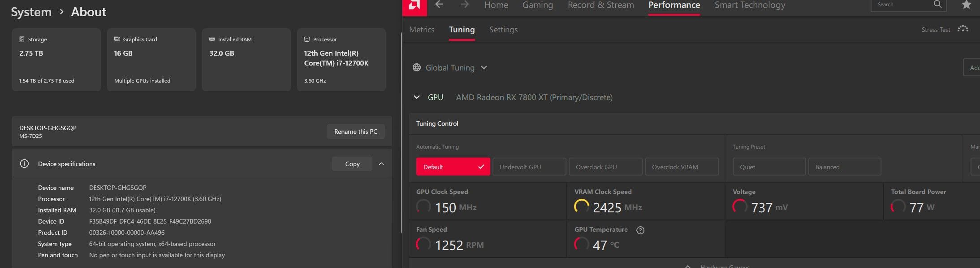980x268 pixels.
Task: Click the Rename this PC button
Action: 356,132
